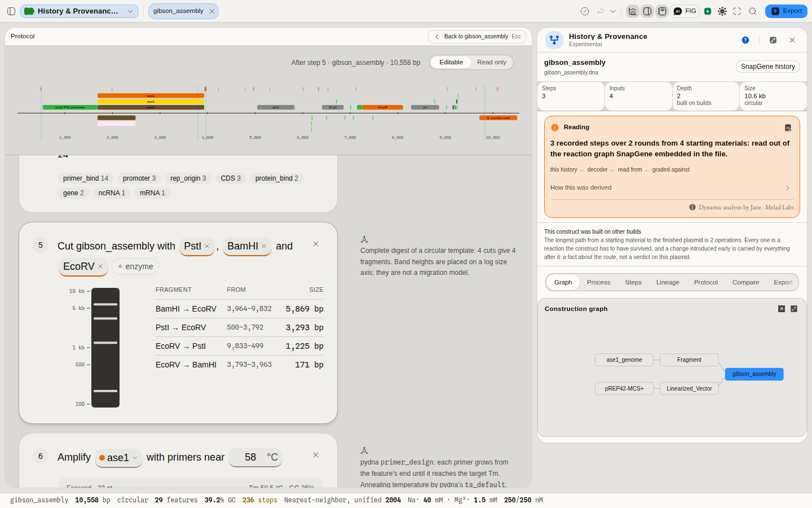This screenshot has height=508, width=812.
Task: Click the SnapGene history button
Action: pyautogui.click(x=768, y=67)
